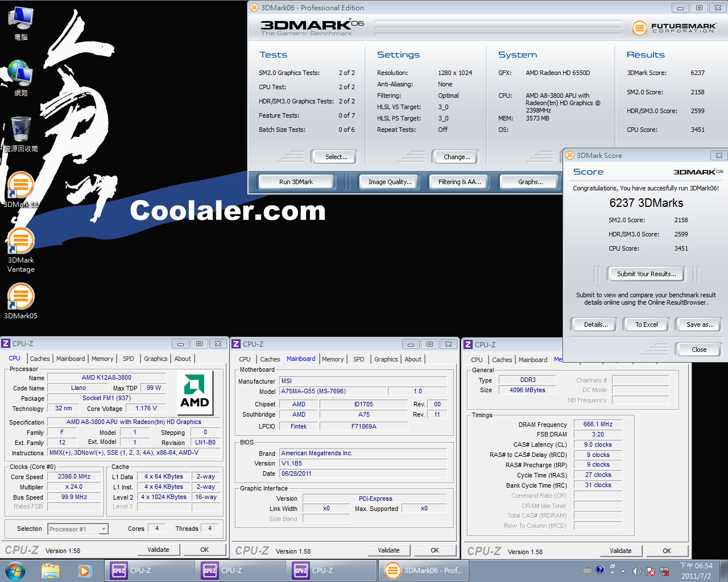Click Validate in first CPU-Z window
The width and height of the screenshot is (728, 582).
click(x=159, y=550)
